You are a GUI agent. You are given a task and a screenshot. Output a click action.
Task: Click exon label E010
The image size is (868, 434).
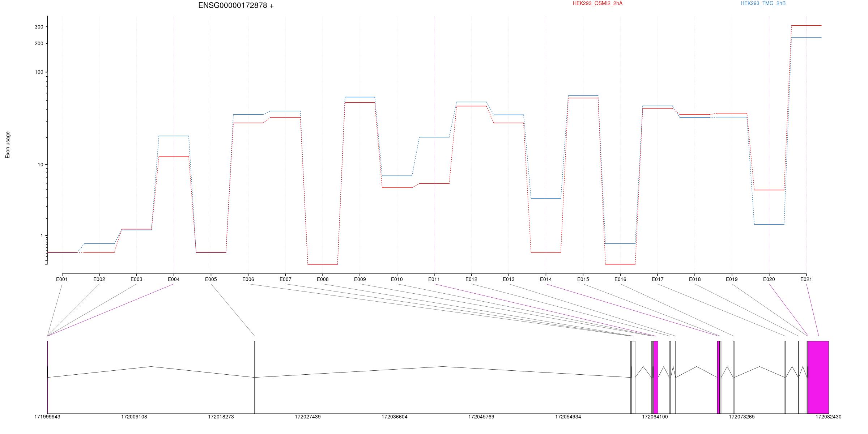tap(397, 279)
